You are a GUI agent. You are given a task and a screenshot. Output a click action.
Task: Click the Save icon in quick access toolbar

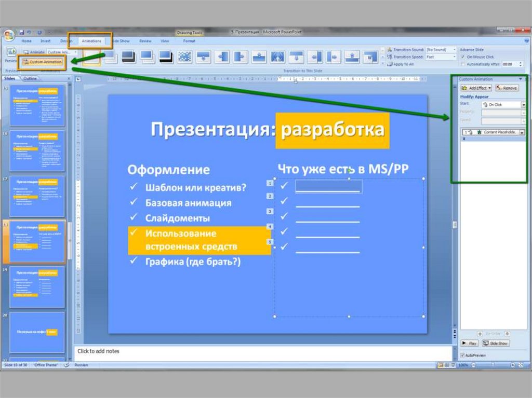point(22,33)
